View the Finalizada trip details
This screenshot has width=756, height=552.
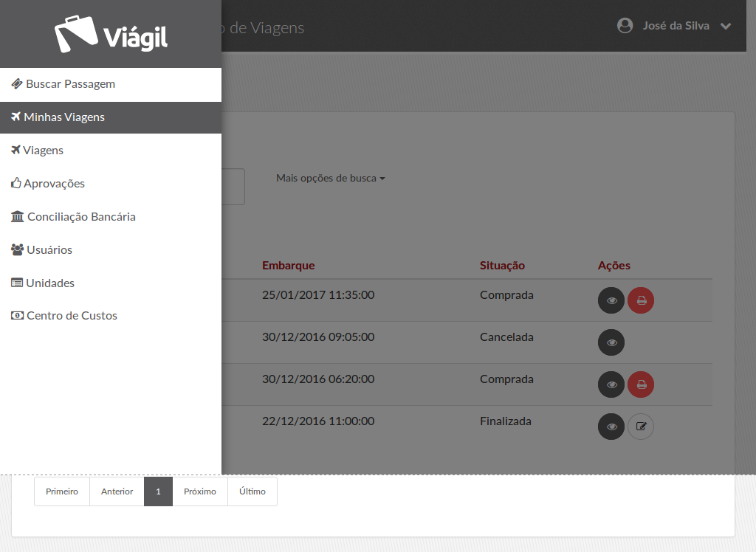tap(611, 427)
